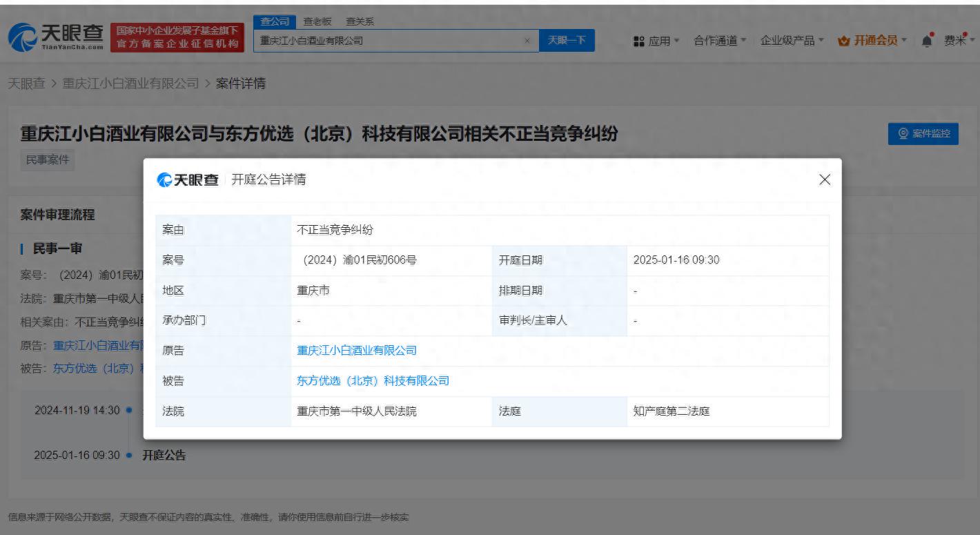Open the 开通会员 dropdown
This screenshot has width=980, height=535.
pos(872,41)
